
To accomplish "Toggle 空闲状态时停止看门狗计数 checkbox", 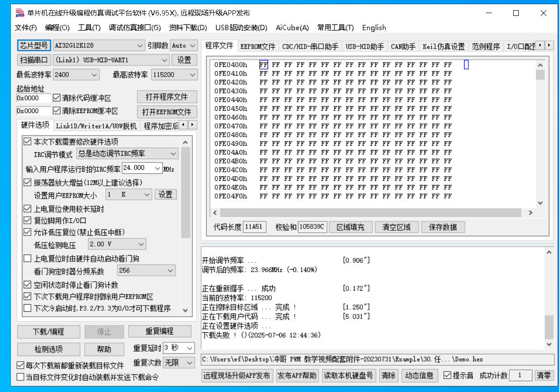I will tap(28, 285).
